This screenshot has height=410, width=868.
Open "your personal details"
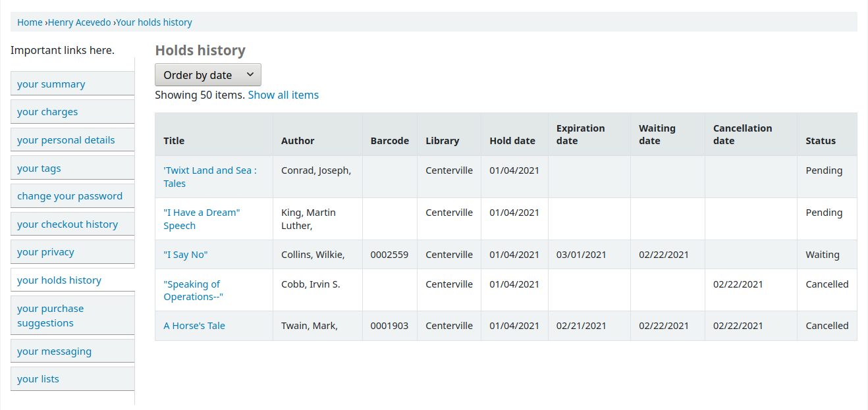point(66,140)
